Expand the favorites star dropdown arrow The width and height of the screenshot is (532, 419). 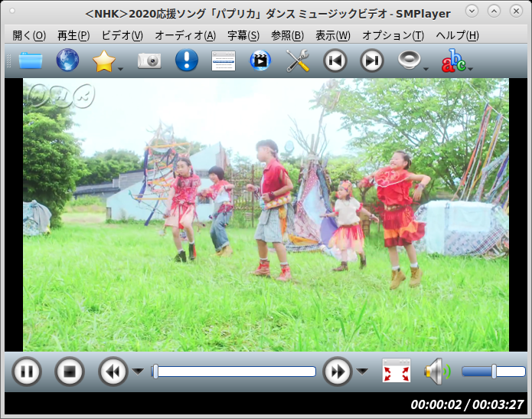tap(120, 69)
